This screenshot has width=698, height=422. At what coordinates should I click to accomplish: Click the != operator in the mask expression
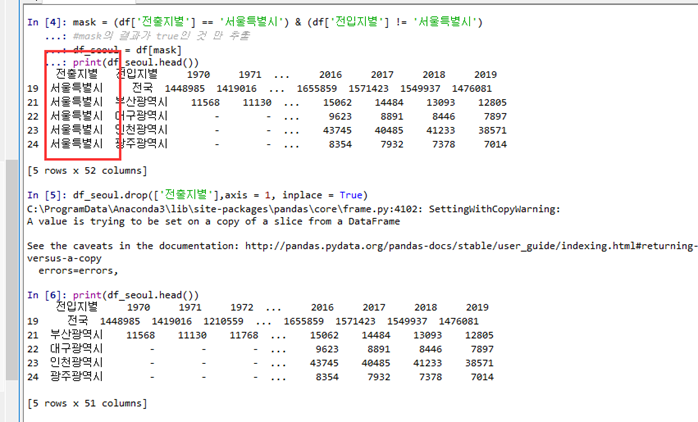tap(401, 22)
